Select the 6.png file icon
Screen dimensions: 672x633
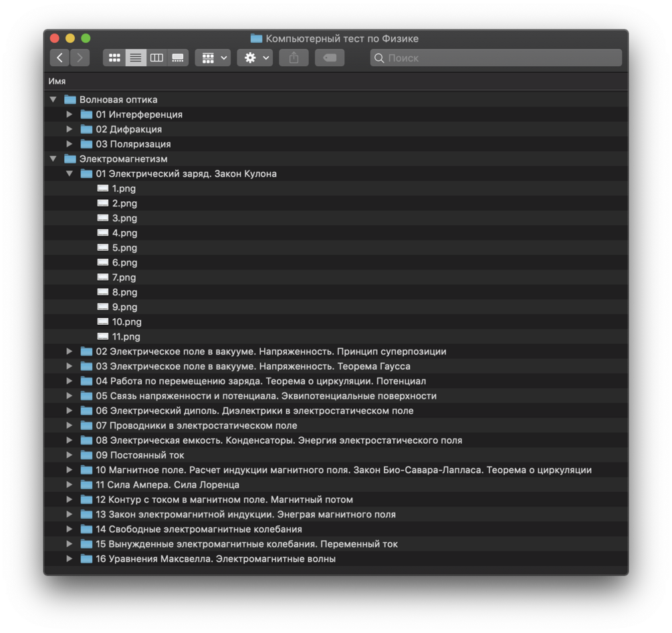pyautogui.click(x=103, y=262)
